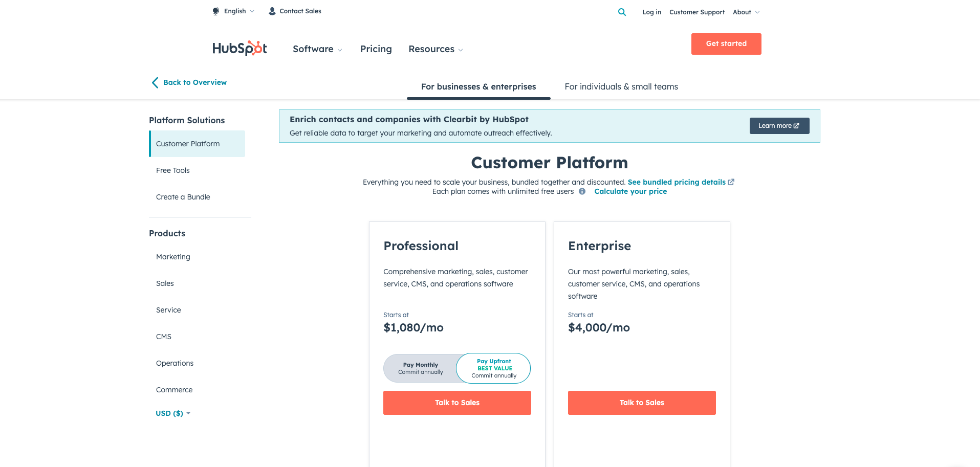
Task: Click the Get started button
Action: [726, 44]
